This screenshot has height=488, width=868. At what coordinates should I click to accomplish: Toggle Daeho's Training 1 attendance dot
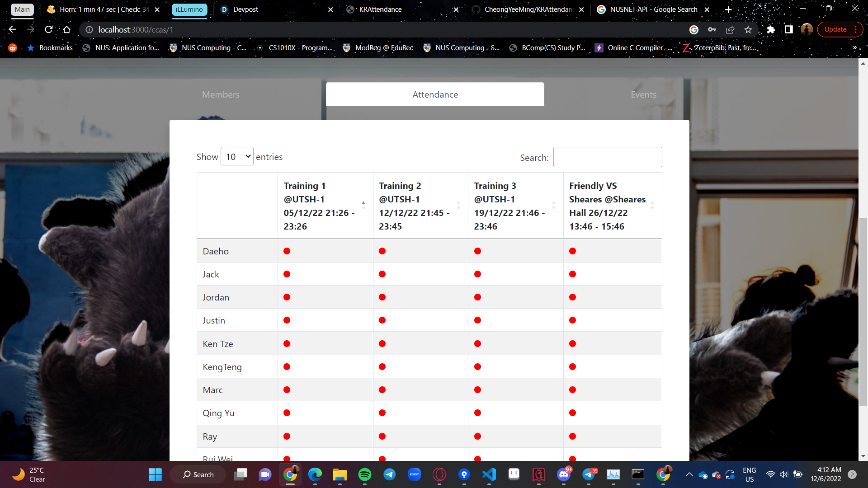pos(287,251)
